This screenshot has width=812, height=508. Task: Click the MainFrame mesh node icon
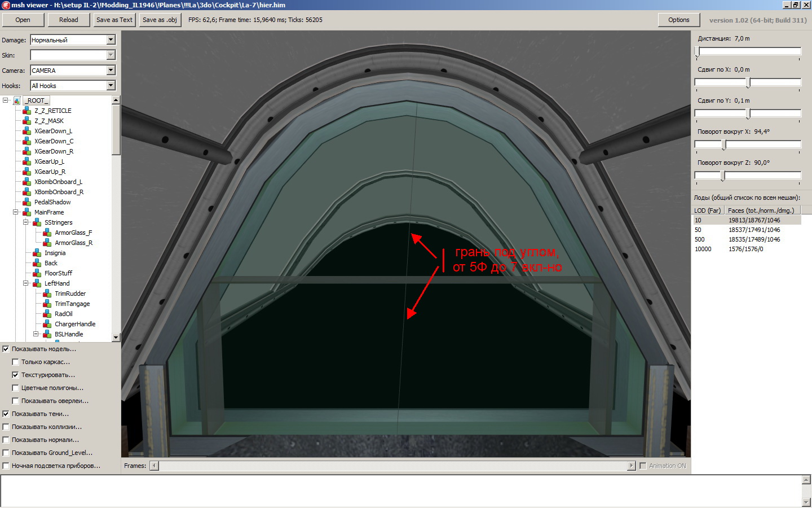27,212
